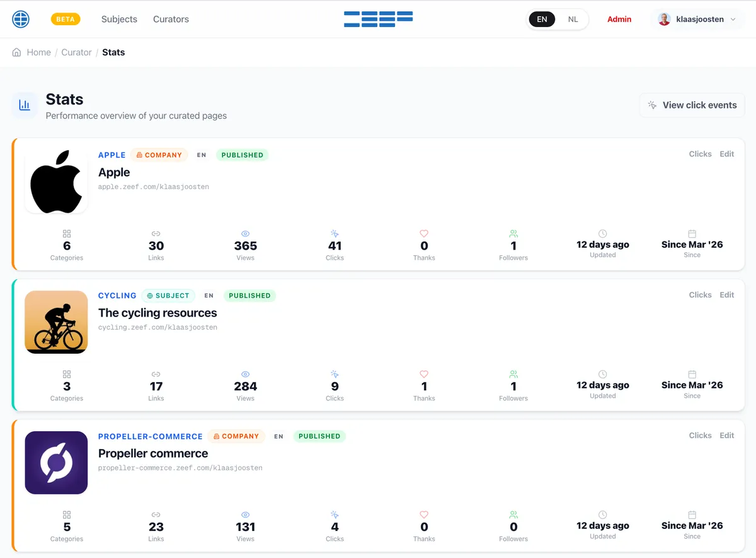Screen dimensions: 756x558
Task: Click the blue APPLE subject label
Action: coord(112,155)
